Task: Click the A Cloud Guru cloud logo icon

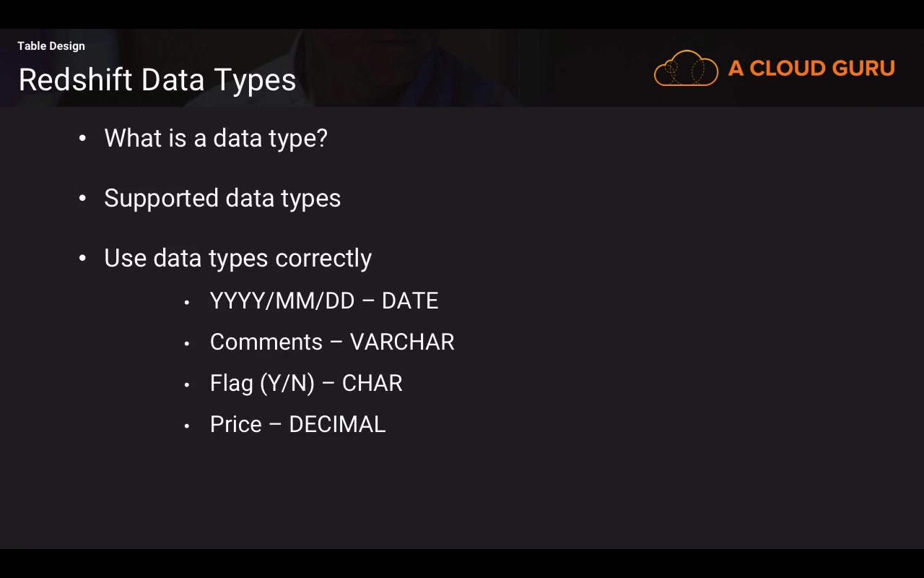Action: coord(686,69)
